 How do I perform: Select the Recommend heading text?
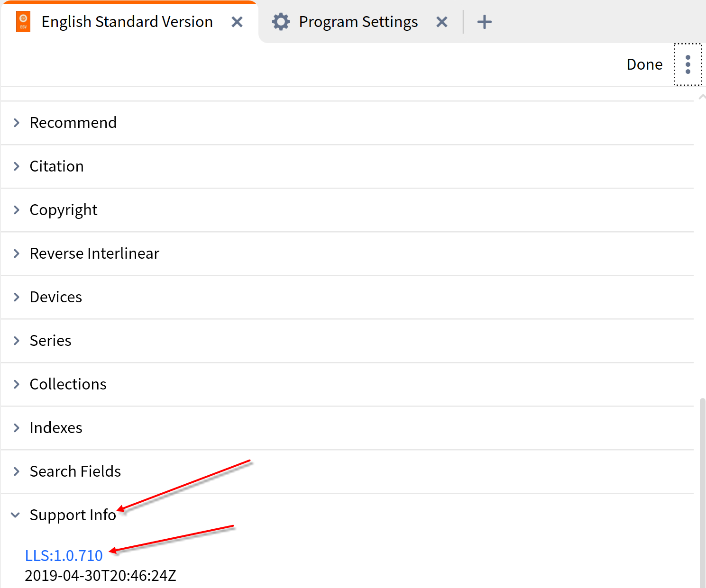pos(73,123)
